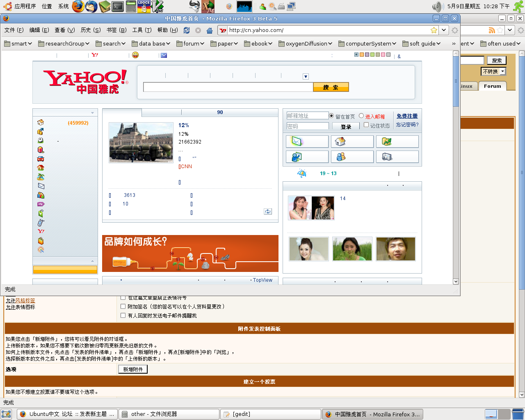The width and height of the screenshot is (525, 420).
Task: Select the palm tree travel icon in sidebar
Action: coord(41,177)
